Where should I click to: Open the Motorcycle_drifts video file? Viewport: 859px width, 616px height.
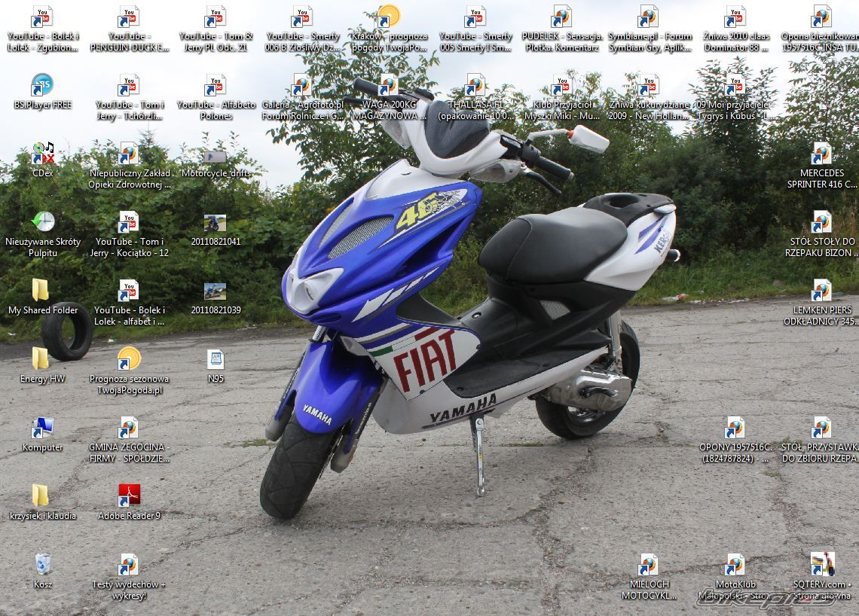[216, 157]
